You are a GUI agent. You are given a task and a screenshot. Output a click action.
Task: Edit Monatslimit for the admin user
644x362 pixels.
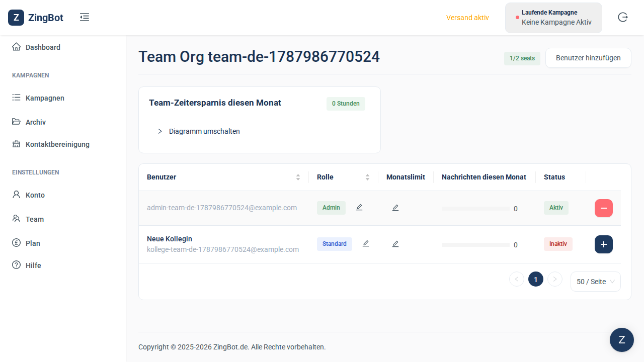[x=395, y=208]
